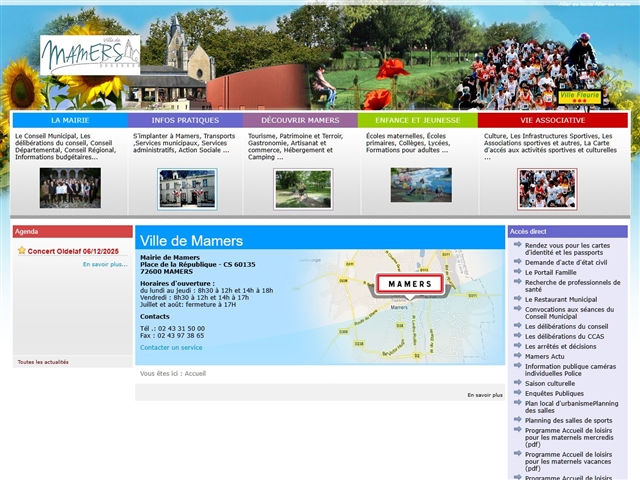The height and width of the screenshot is (480, 640).
Task: Open the Infos Pratiques menu tab
Action: 185,120
